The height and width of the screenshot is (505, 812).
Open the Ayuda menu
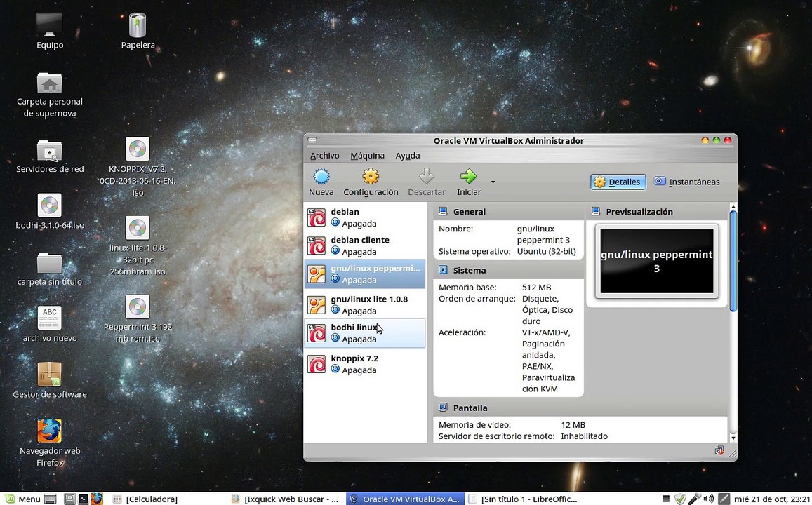pos(408,155)
